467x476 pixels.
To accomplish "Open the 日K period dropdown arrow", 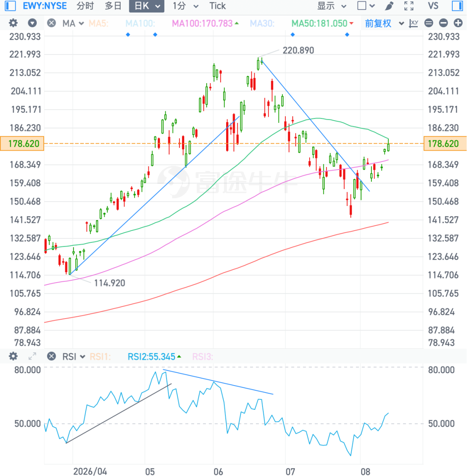I will tap(157, 6).
